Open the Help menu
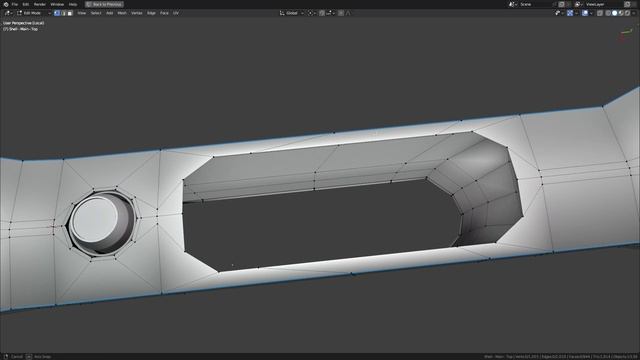 coord(73,4)
